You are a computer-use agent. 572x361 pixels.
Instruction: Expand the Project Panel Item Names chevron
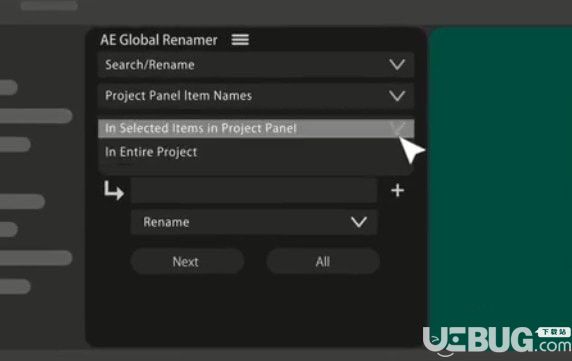click(397, 96)
